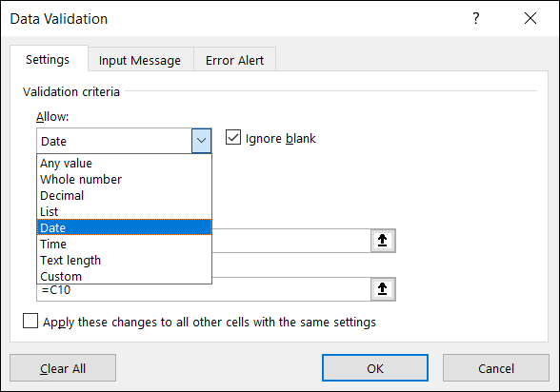Select Time from the Allow options
560x392 pixels.
point(124,244)
